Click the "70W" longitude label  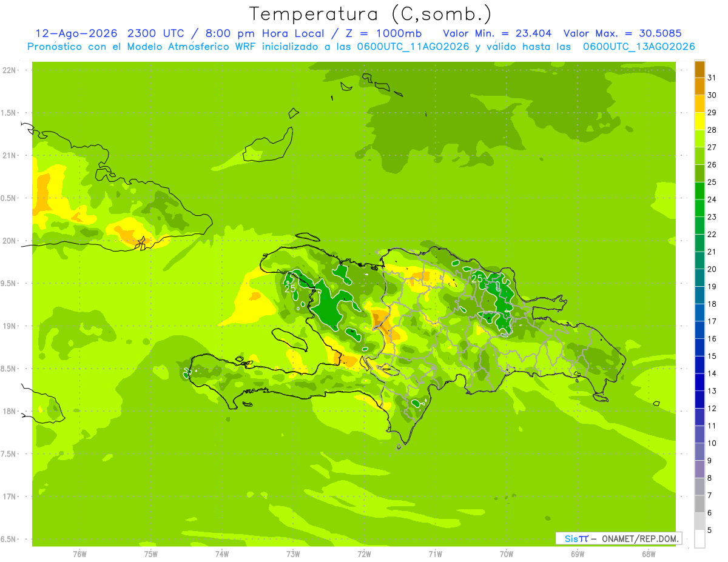[x=507, y=554]
